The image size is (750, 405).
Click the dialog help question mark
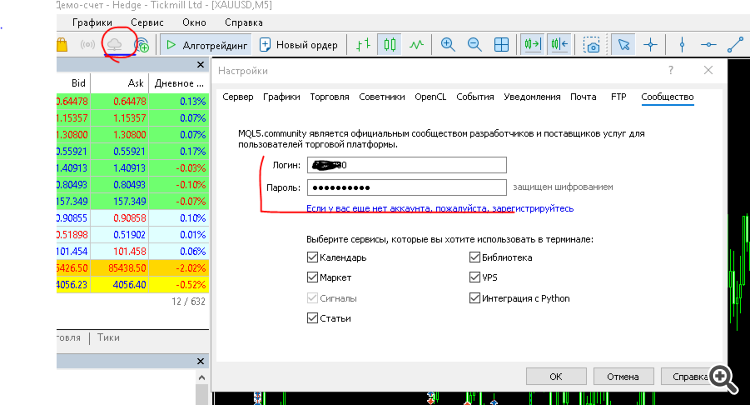coord(671,70)
